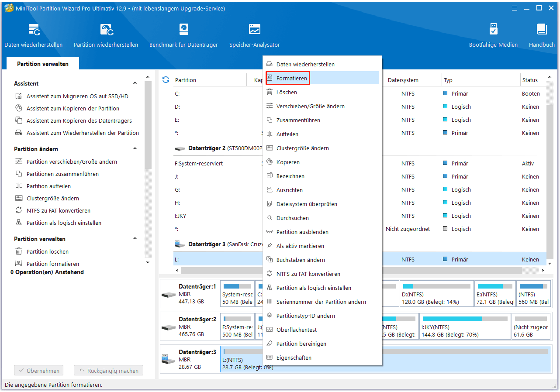Select Partition löschen in sidebar
560x392 pixels.
48,251
